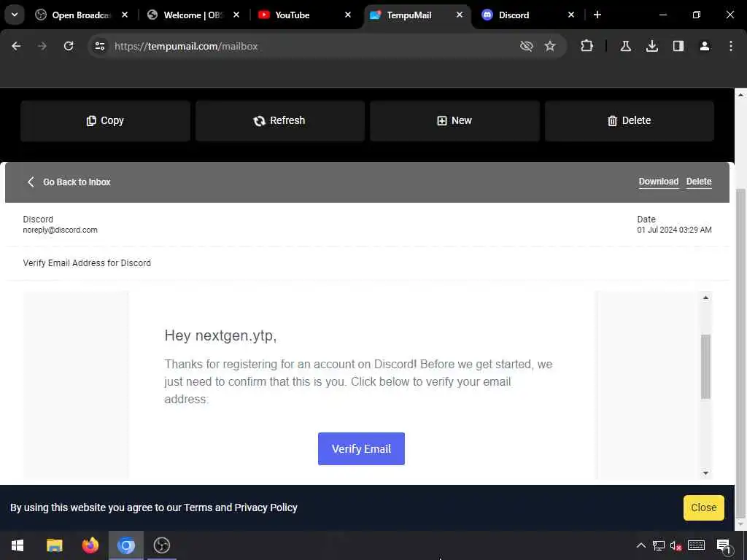Select the Chrome taskbar icon
The height and width of the screenshot is (560, 747).
coord(126,545)
